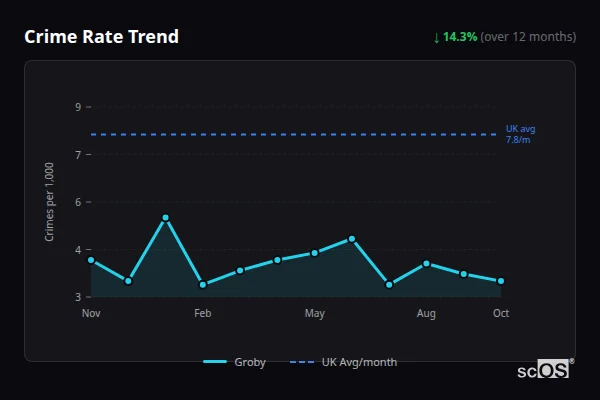Click the December data point after Nov
Image resolution: width=600 pixels, height=400 pixels.
point(129,281)
